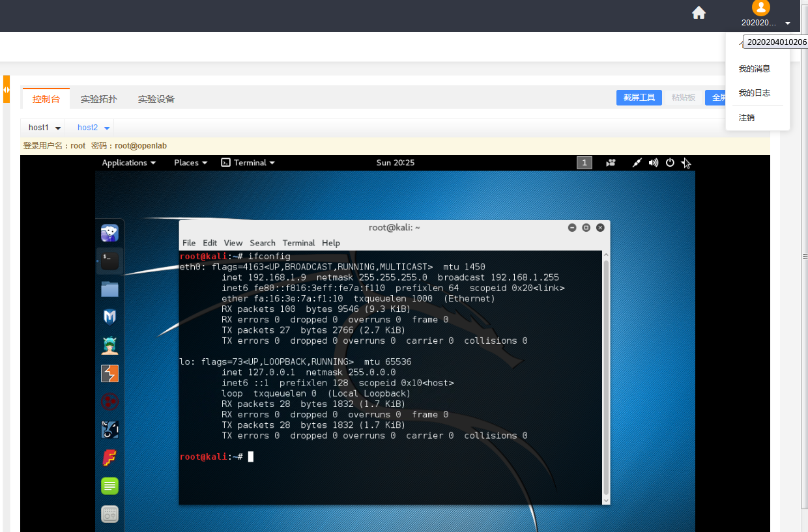Launch the red radioactive dock icon
808x532 pixels.
point(109,402)
